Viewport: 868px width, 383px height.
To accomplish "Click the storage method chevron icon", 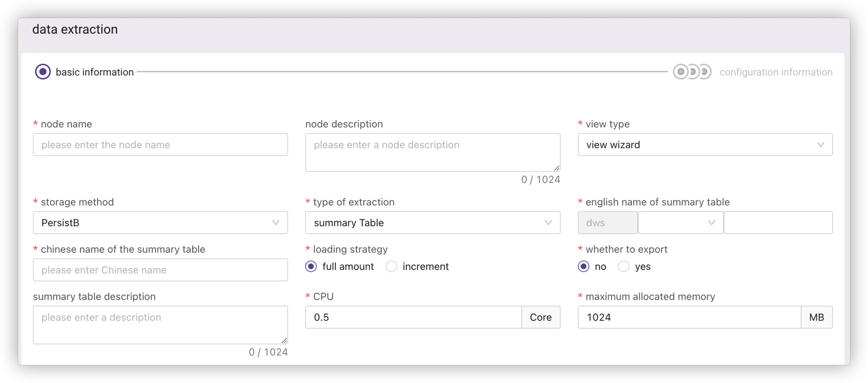I will (x=276, y=223).
